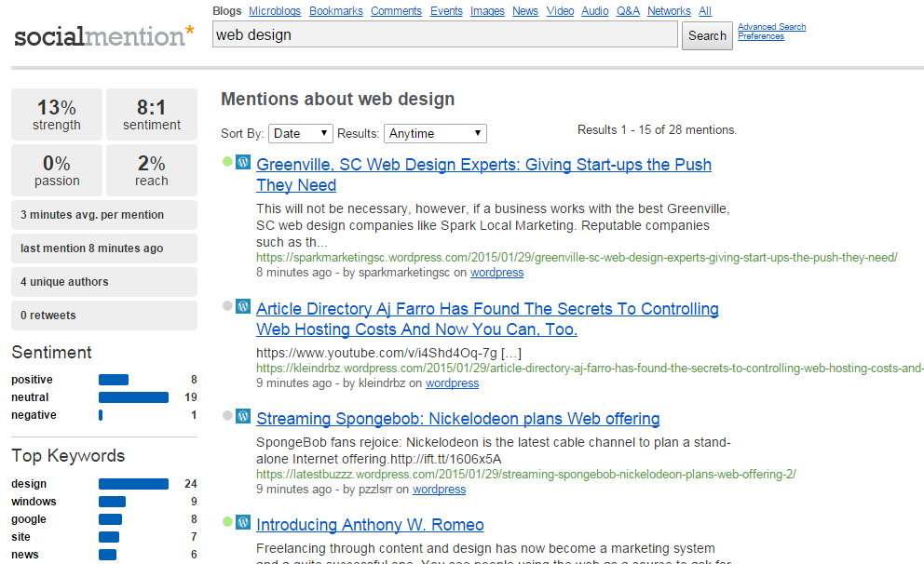924x564 pixels.
Task: Click the Search button
Action: click(707, 36)
